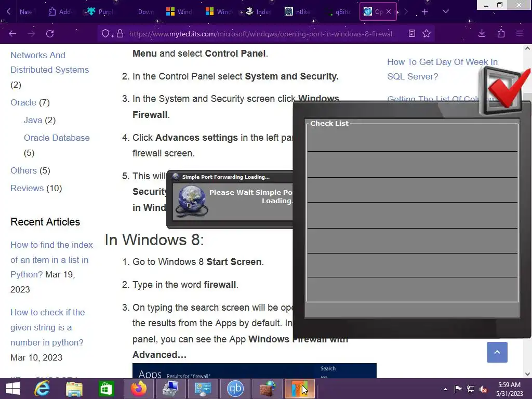Open qBittorrent from the taskbar

pyautogui.click(x=235, y=389)
